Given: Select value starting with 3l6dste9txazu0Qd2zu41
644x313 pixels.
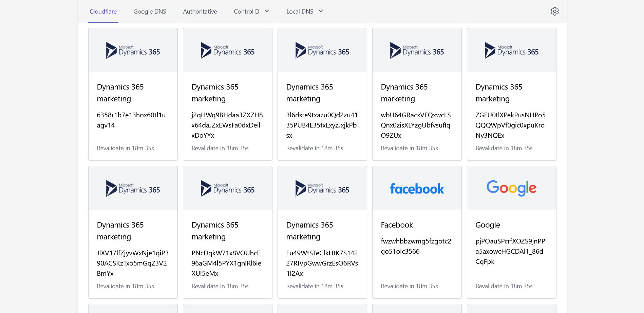Looking at the screenshot, I should tap(322, 125).
